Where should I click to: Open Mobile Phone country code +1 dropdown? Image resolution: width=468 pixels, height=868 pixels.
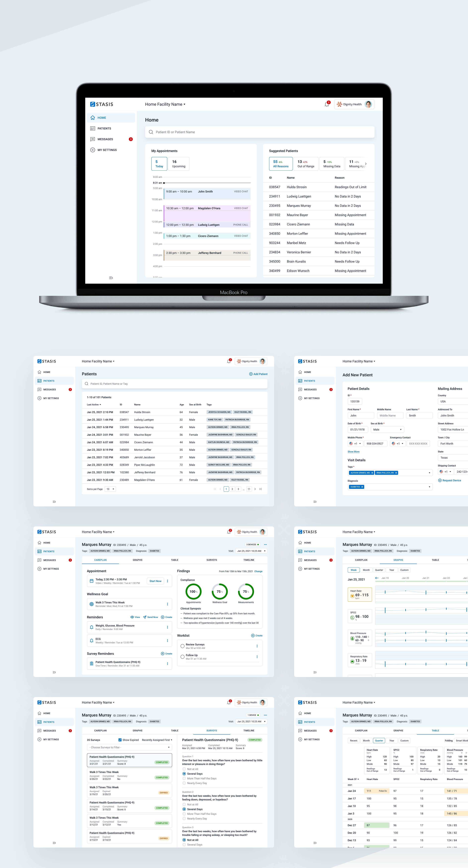[x=355, y=443]
